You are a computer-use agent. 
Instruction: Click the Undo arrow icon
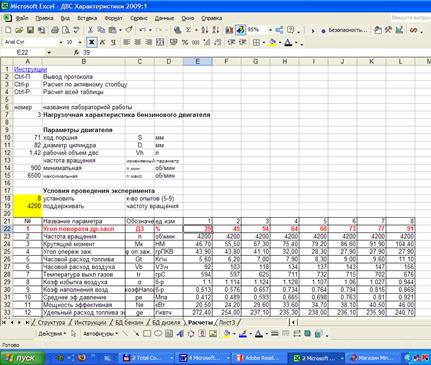pos(142,30)
